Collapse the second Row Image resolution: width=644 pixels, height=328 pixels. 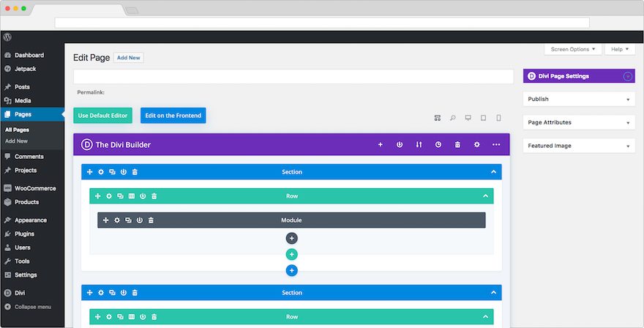485,317
